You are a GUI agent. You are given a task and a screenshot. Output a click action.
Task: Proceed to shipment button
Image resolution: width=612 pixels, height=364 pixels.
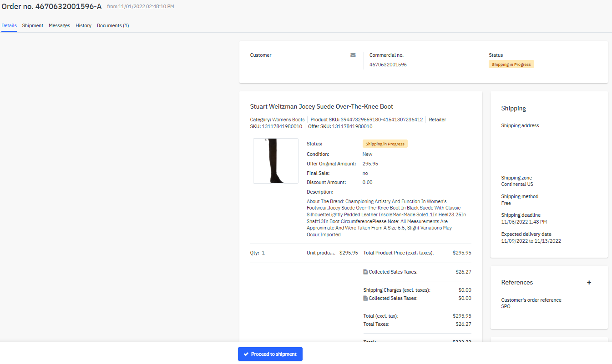(x=270, y=354)
